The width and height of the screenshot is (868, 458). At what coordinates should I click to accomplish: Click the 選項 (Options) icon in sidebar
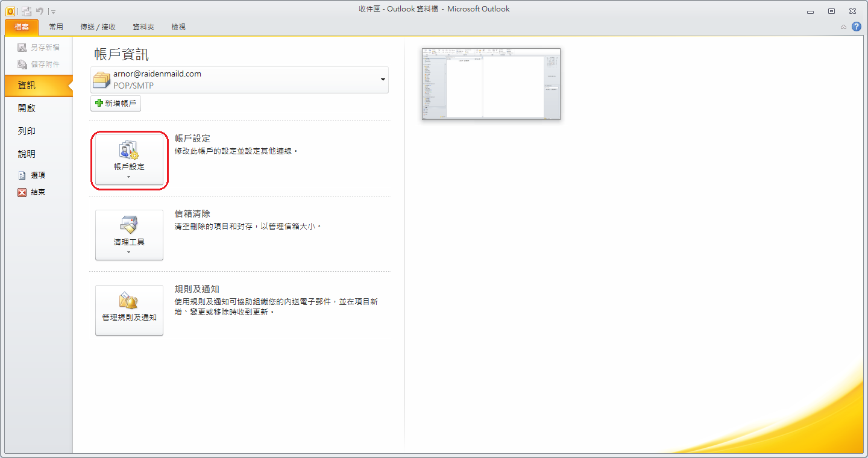click(22, 175)
